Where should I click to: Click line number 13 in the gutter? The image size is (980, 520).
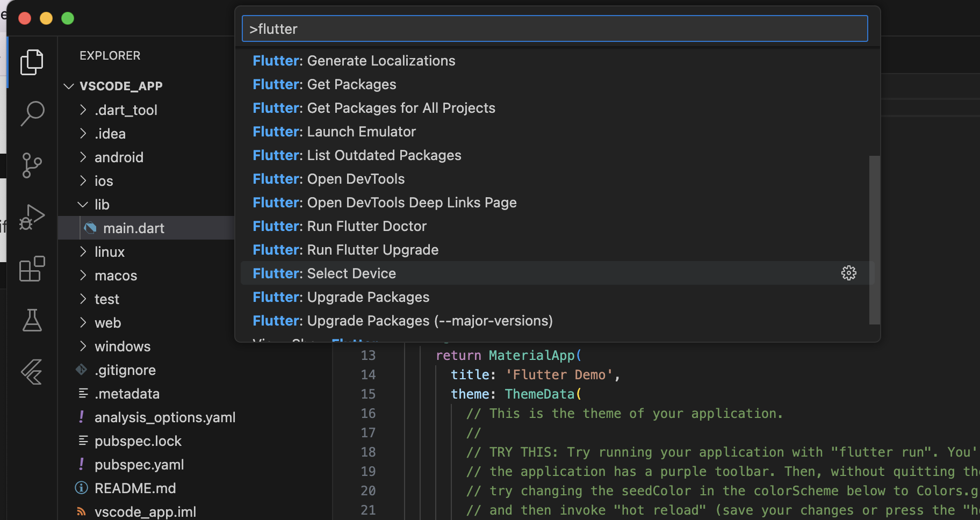tap(368, 356)
